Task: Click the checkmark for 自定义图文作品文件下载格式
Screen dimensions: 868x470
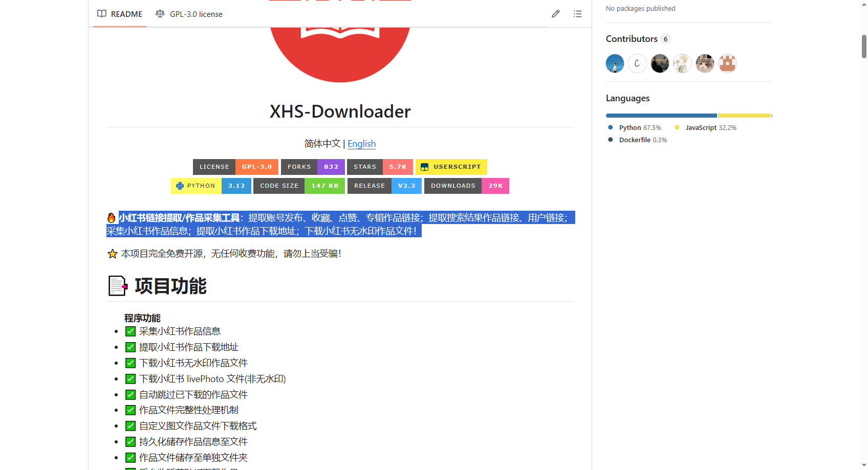Action: click(131, 426)
